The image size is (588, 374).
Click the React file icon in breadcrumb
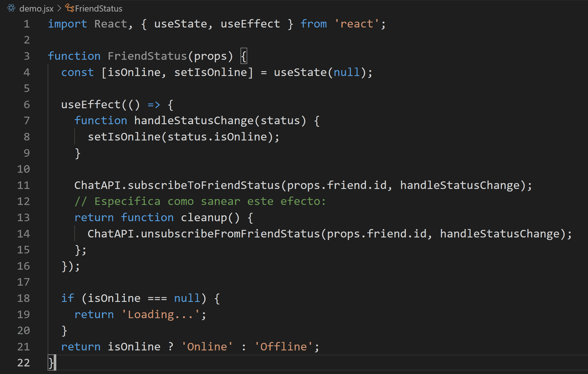click(11, 8)
